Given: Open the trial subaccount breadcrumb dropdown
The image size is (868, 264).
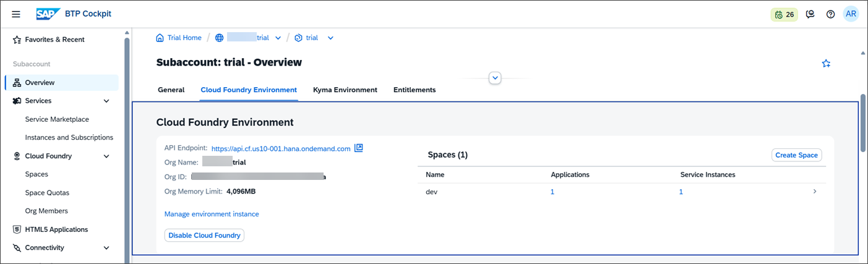Looking at the screenshot, I should tap(330, 38).
